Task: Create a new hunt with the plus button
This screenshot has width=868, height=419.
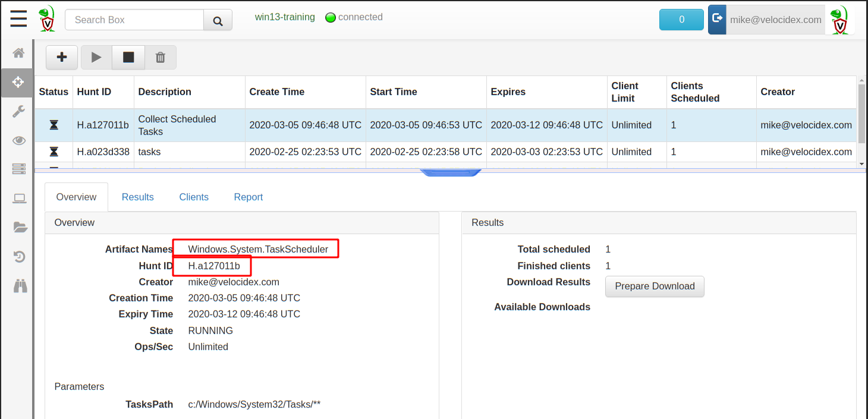Action: (62, 57)
